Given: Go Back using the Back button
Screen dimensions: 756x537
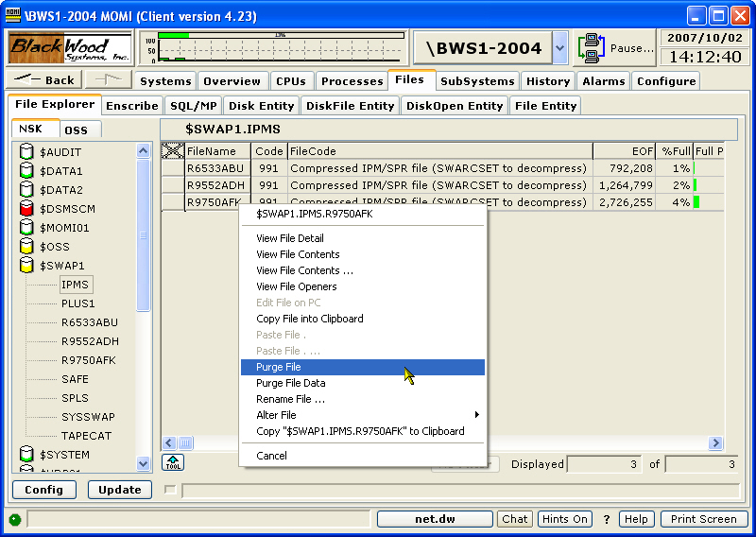Looking at the screenshot, I should [x=44, y=79].
